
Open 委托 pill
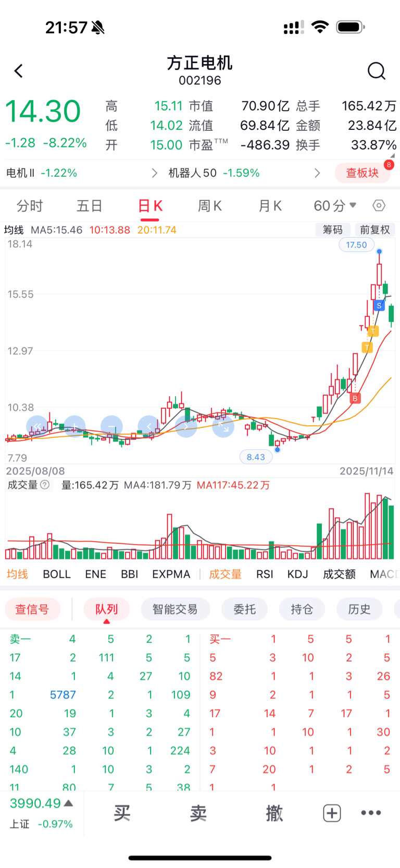[244, 609]
